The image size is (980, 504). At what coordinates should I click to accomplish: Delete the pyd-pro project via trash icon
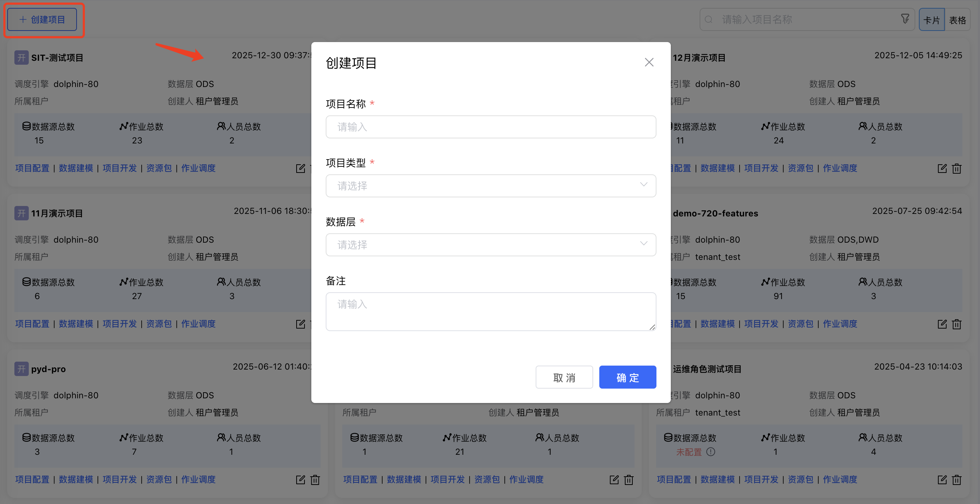click(315, 480)
